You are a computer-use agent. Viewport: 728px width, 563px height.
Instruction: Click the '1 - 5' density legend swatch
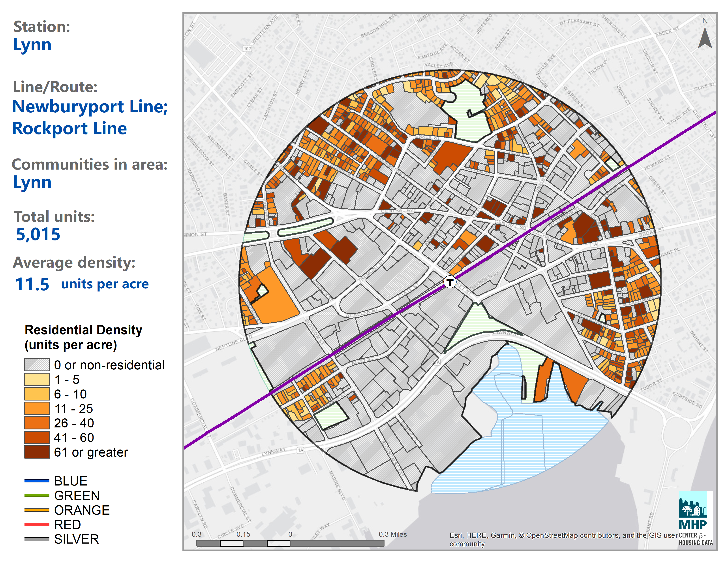pos(37,380)
